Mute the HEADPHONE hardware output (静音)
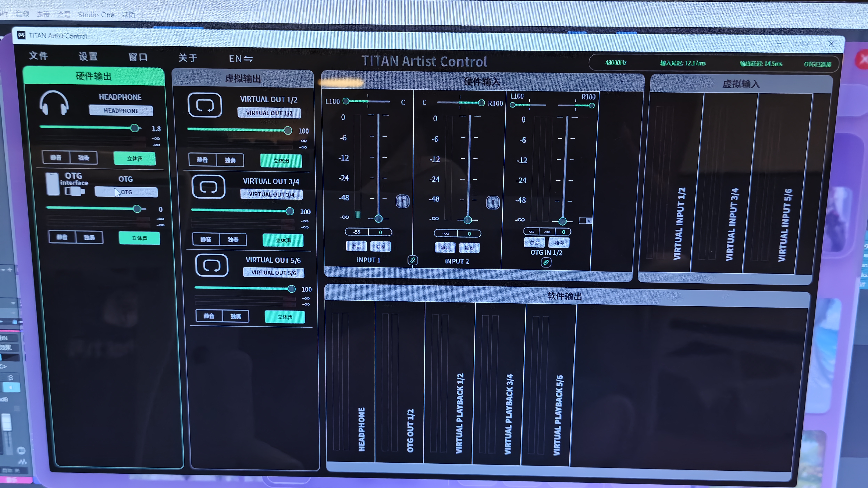 [x=56, y=158]
